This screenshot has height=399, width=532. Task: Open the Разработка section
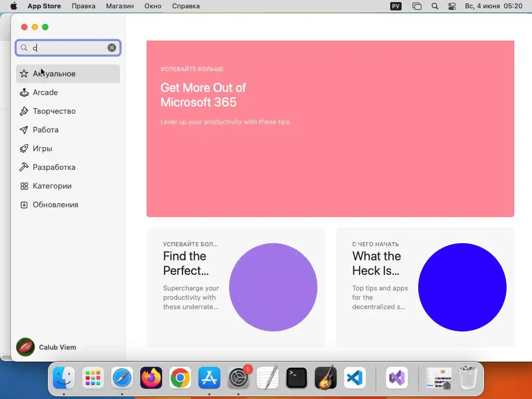[68, 167]
